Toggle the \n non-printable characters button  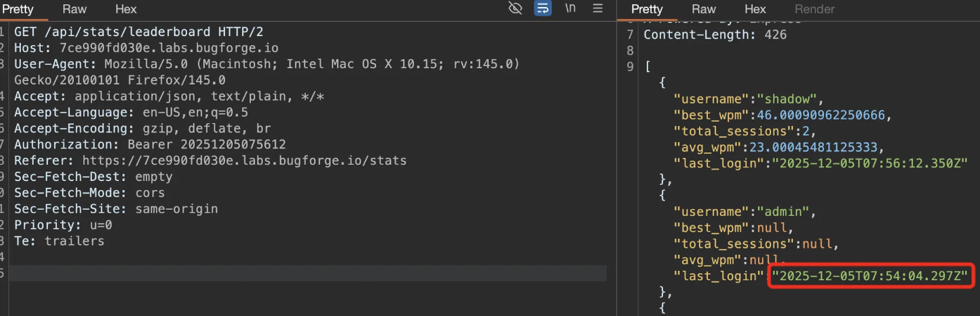click(571, 8)
